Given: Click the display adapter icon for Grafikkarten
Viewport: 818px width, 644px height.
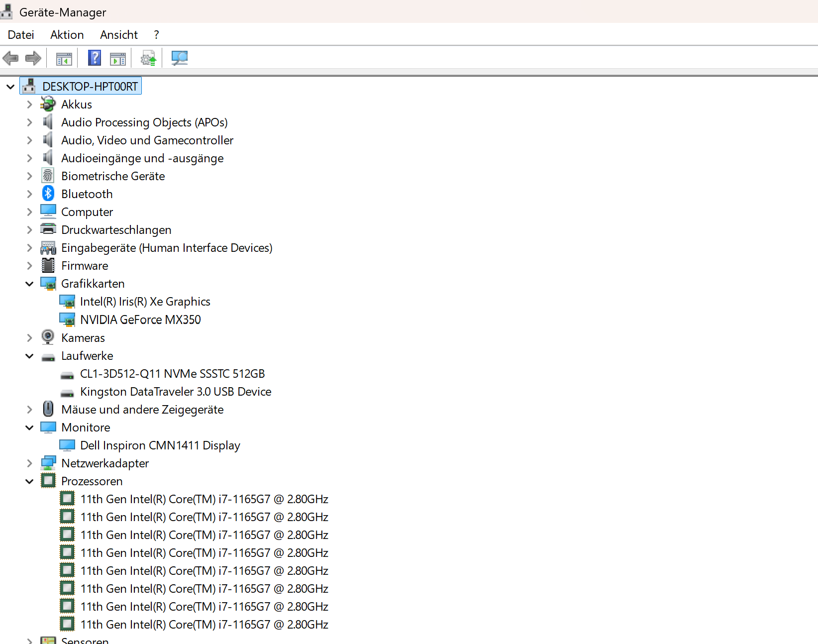Looking at the screenshot, I should pyautogui.click(x=48, y=284).
